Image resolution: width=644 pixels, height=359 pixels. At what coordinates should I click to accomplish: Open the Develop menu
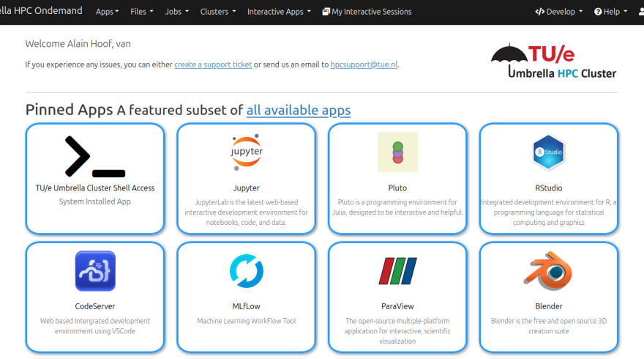point(559,12)
